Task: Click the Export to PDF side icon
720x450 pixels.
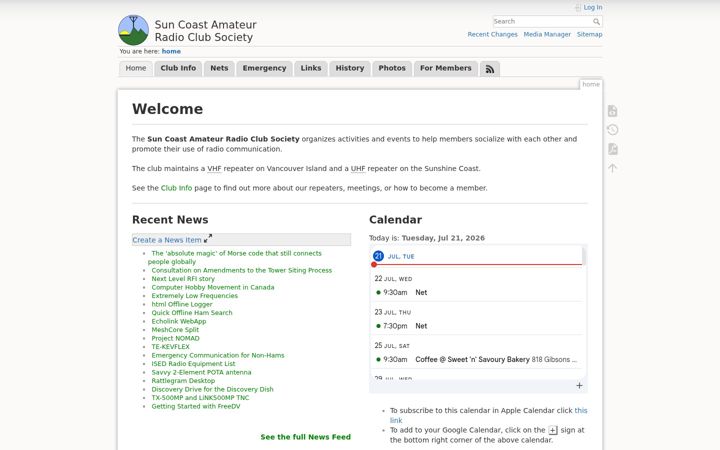Action: (612, 149)
